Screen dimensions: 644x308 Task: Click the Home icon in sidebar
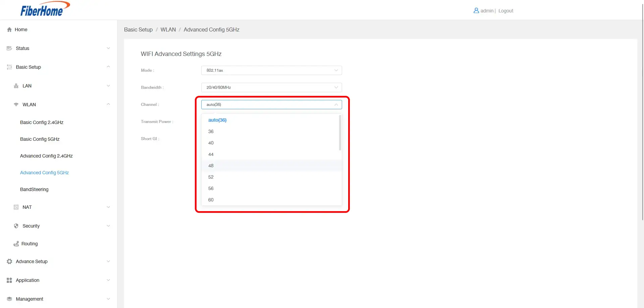tap(9, 29)
